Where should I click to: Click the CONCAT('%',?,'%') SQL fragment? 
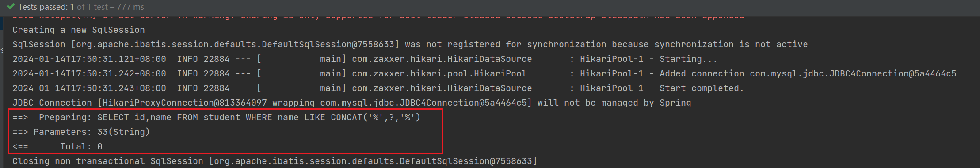(x=376, y=117)
